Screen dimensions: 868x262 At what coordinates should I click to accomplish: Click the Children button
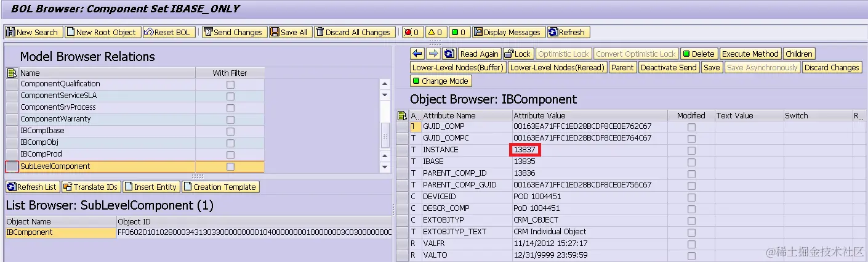tap(799, 54)
